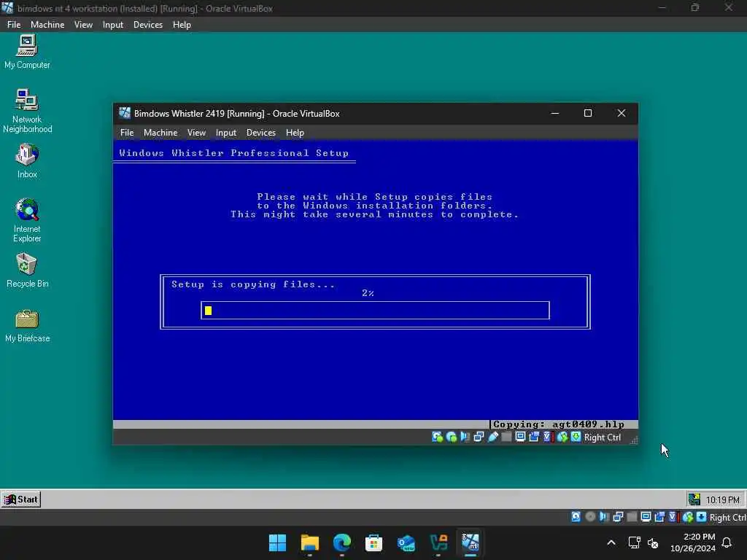This screenshot has height=560, width=747.
Task: Click the 2:20 PM date and time
Action: pyautogui.click(x=692, y=542)
